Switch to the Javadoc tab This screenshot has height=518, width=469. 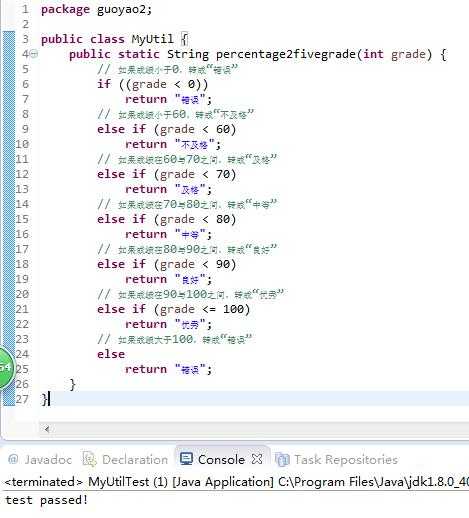[40, 459]
